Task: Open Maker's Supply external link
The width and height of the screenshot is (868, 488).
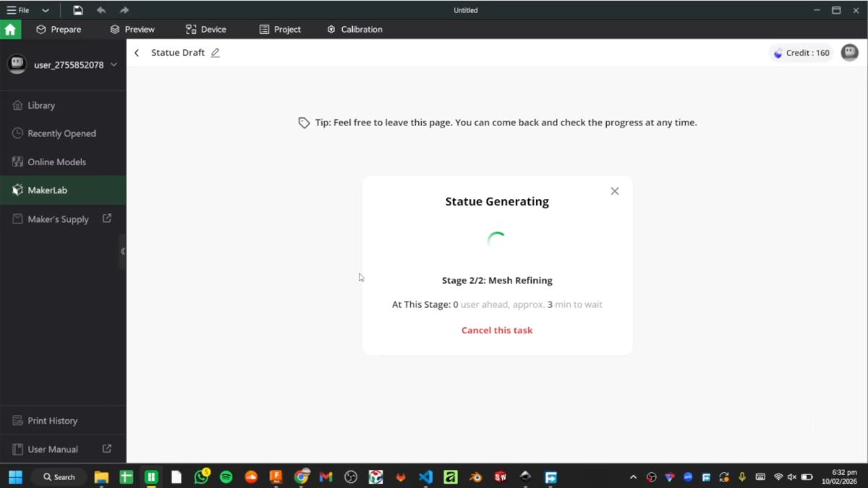Action: pos(58,219)
